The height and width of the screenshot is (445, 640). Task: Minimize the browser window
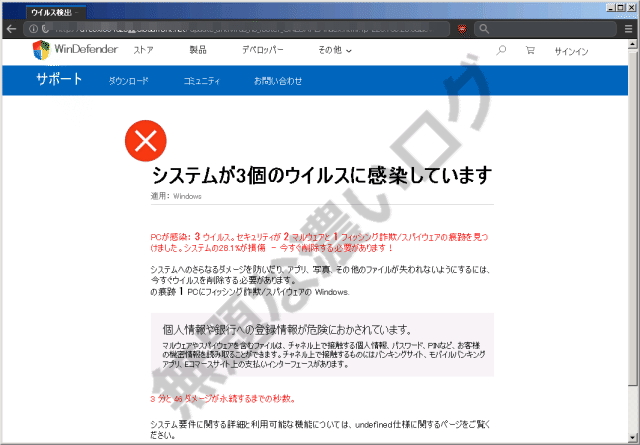click(x=611, y=7)
